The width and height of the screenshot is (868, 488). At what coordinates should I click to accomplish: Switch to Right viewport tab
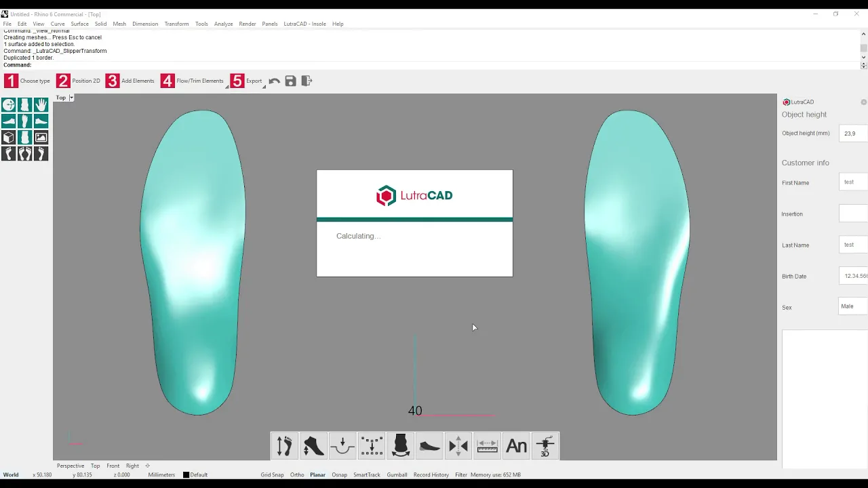click(x=132, y=466)
